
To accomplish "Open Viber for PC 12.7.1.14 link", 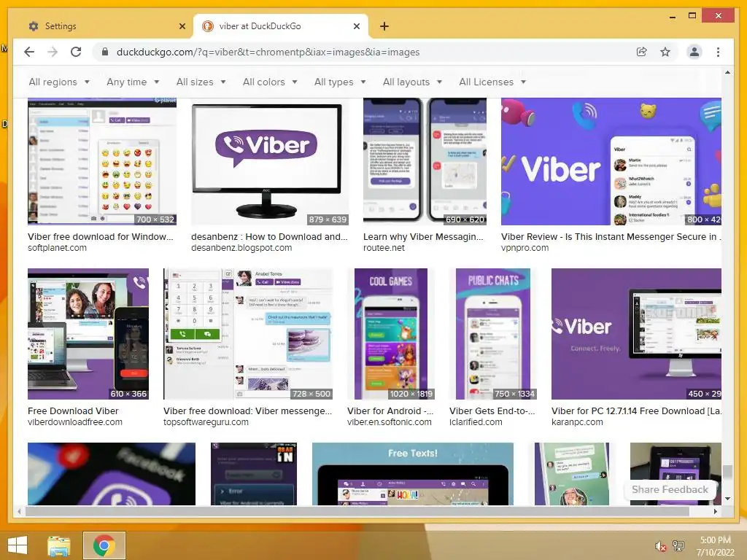I will (636, 411).
